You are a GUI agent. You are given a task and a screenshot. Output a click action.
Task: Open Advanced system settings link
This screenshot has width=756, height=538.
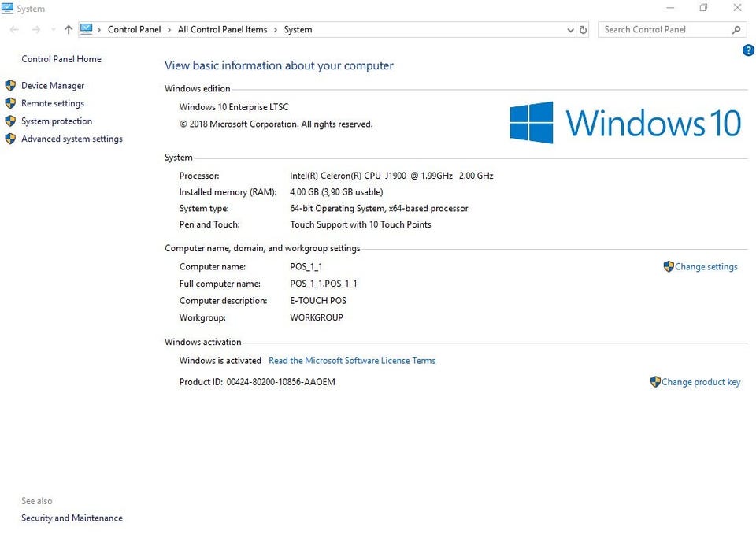coord(72,139)
